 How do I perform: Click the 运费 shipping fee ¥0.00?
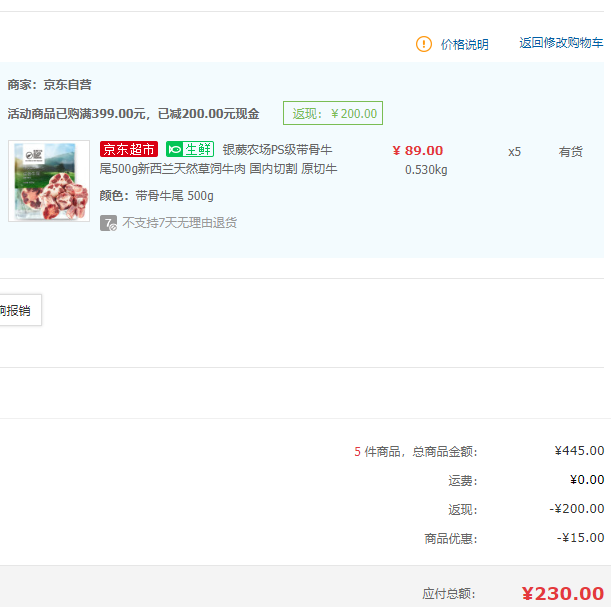(x=587, y=480)
